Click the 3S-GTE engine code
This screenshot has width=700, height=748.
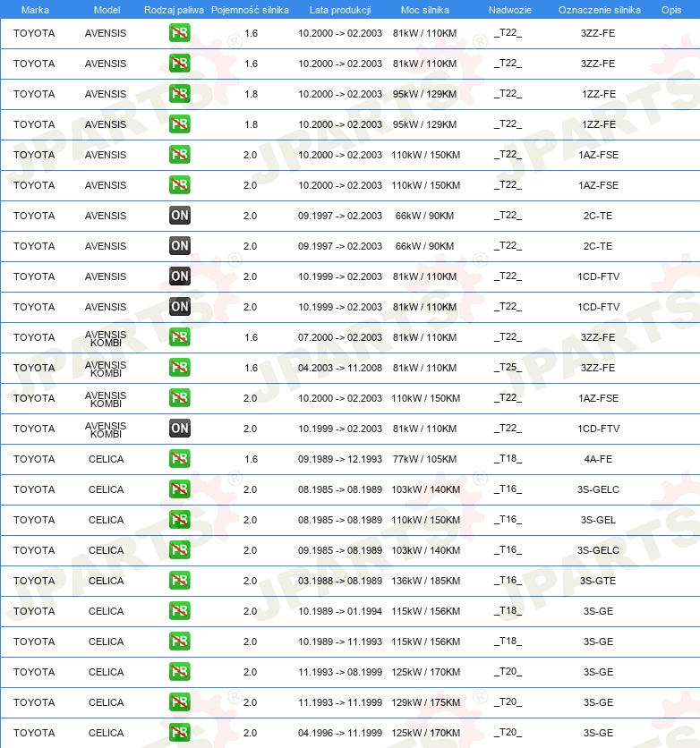tap(598, 581)
